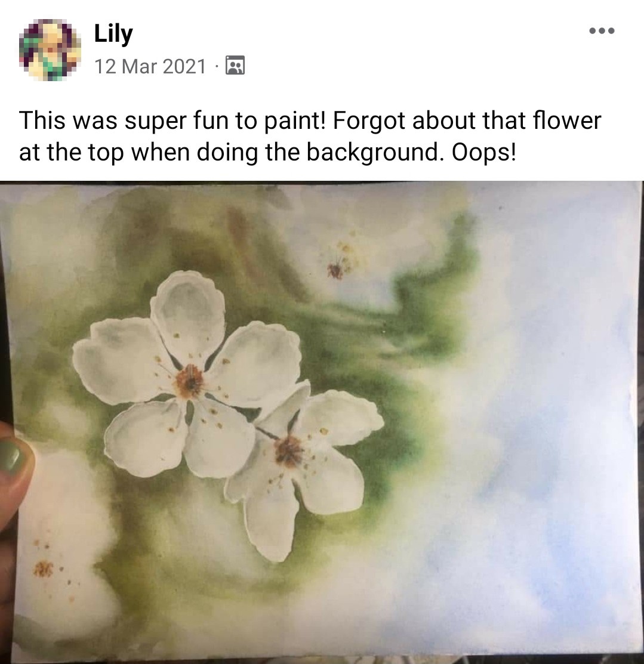Image resolution: width=644 pixels, height=664 pixels.
Task: Click the author name Lily
Action: [113, 33]
